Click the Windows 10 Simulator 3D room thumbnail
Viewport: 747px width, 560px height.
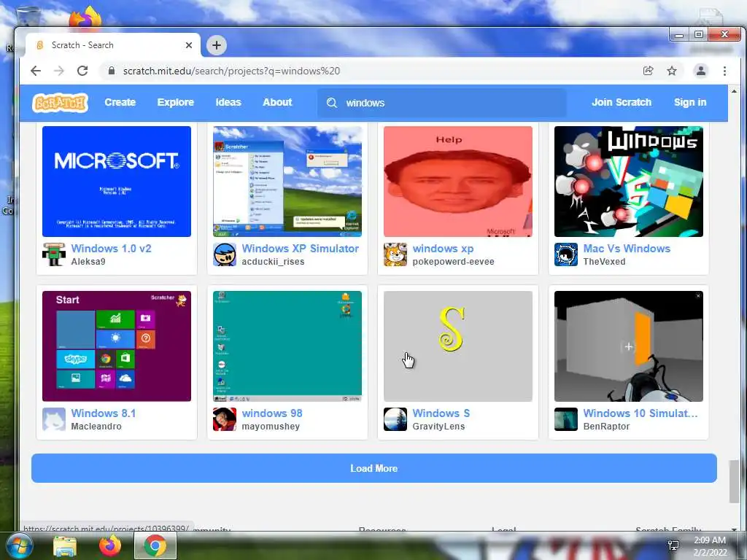629,346
